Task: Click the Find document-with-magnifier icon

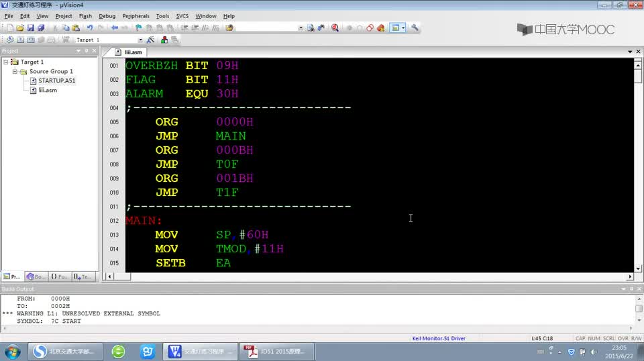Action: coord(311,28)
